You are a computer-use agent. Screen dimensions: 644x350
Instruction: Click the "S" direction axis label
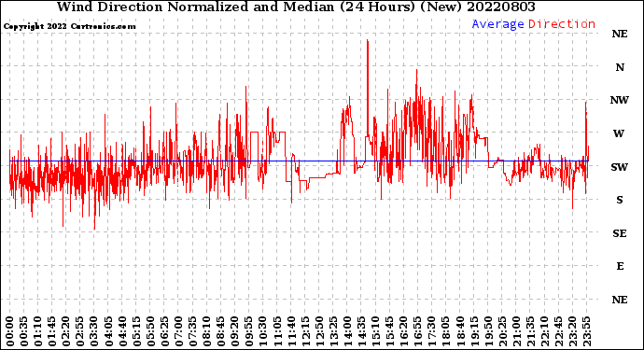(x=620, y=200)
